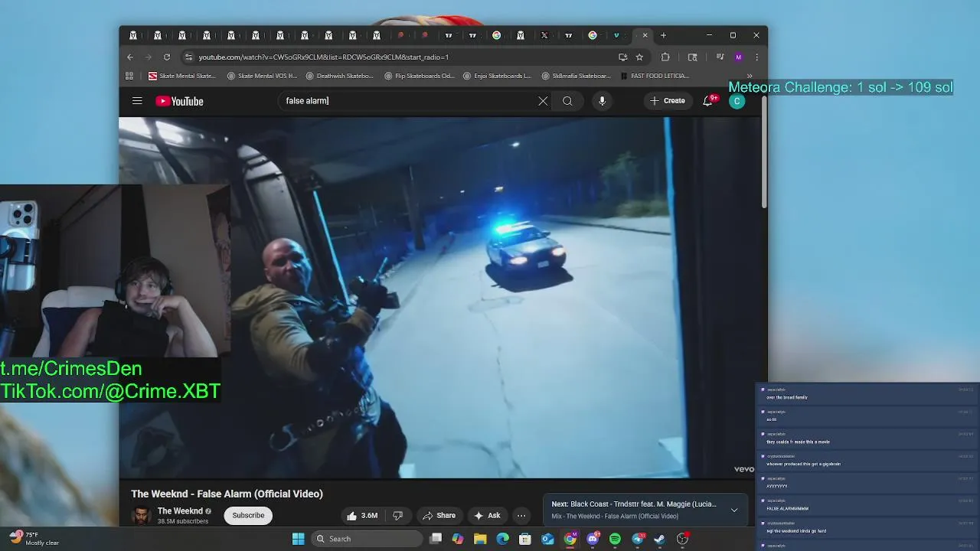
Task: Launch Microsoft Edge from the taskbar
Action: click(x=502, y=539)
